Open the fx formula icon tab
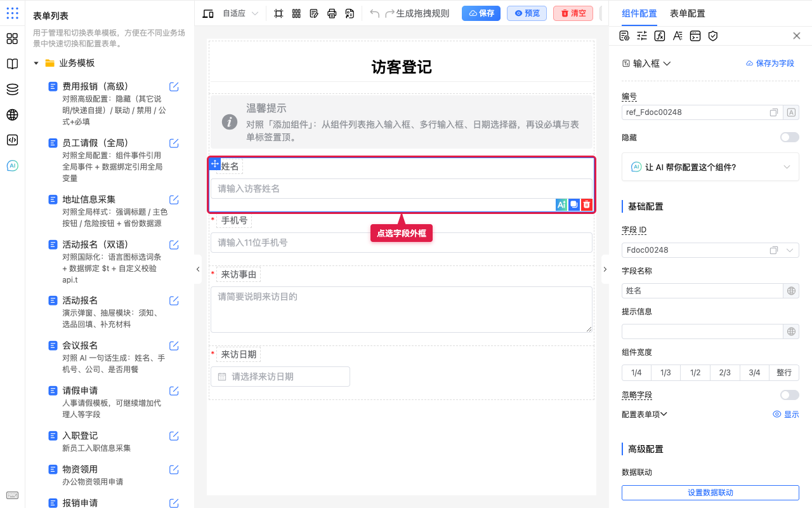The height and width of the screenshot is (508, 812). click(x=660, y=36)
